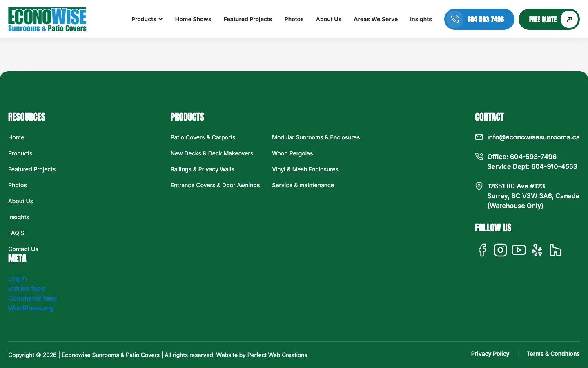This screenshot has width=588, height=368.
Task: Click the Econowise Sunrooms logo
Action: pyautogui.click(x=47, y=19)
